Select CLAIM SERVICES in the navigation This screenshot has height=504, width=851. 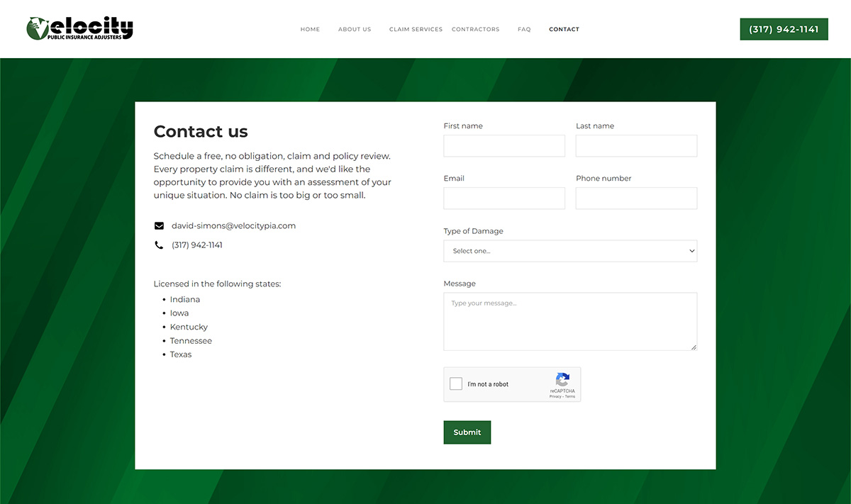(x=416, y=29)
